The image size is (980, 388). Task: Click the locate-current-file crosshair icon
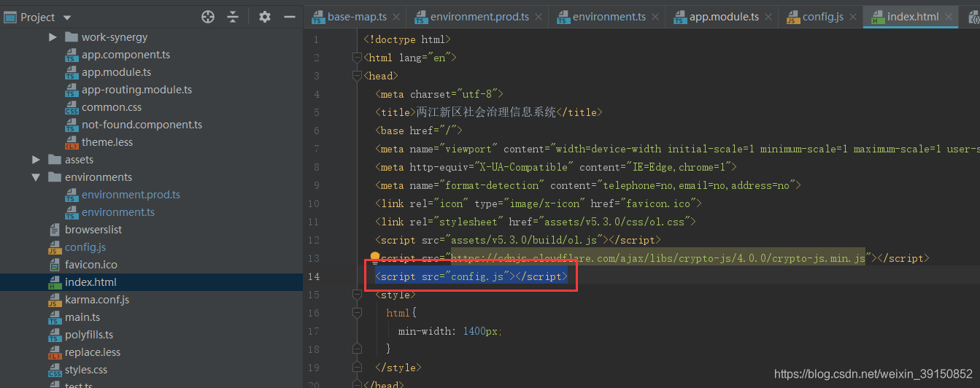[208, 17]
